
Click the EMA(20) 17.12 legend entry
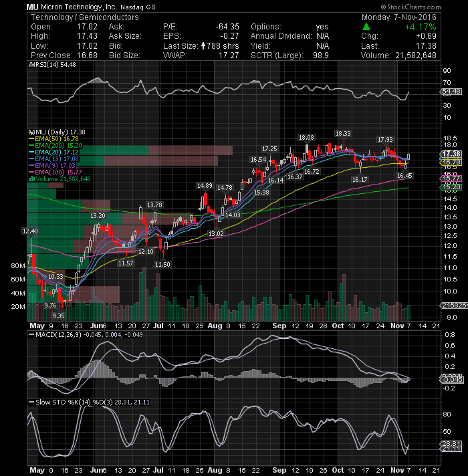click(x=57, y=152)
